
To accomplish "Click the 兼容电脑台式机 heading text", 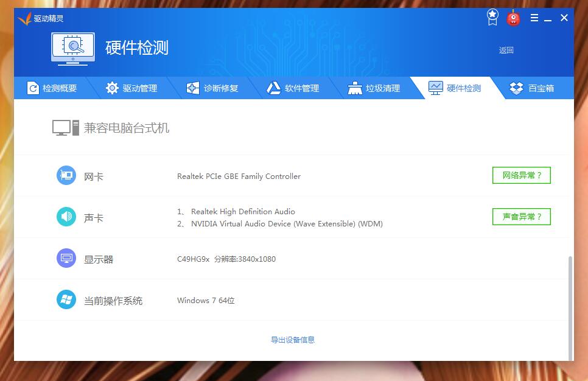I will click(x=127, y=128).
